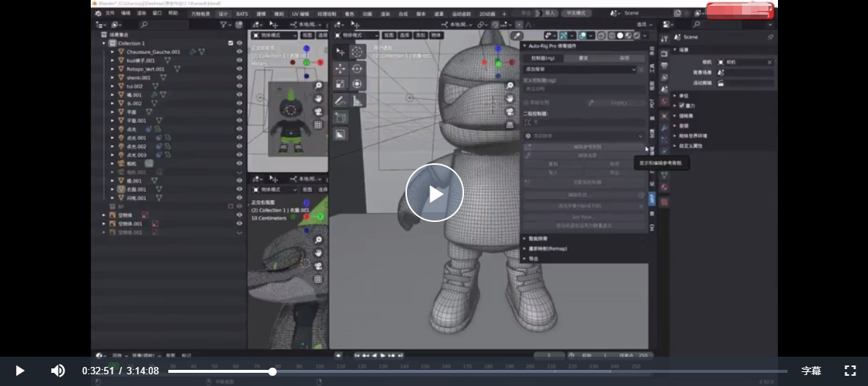The image size is (868, 386).
Task: Open the Tool properties tab icon
Action: (665, 38)
